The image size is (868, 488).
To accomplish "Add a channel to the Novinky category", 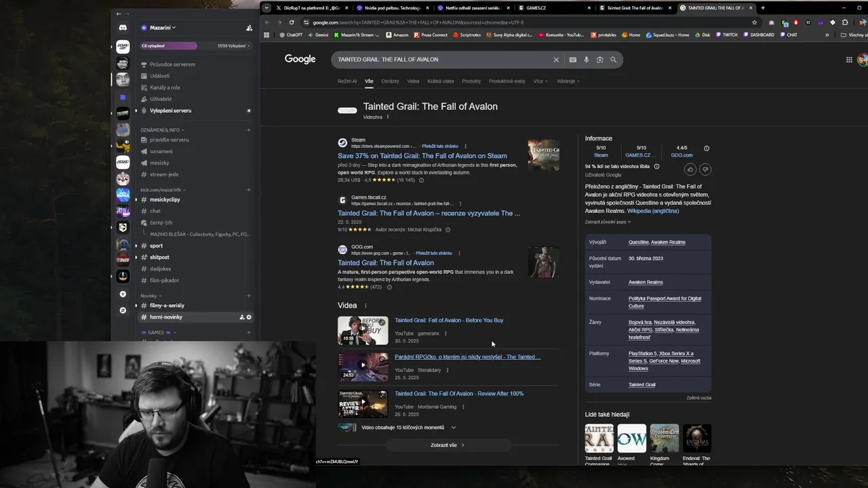I will [x=249, y=296].
